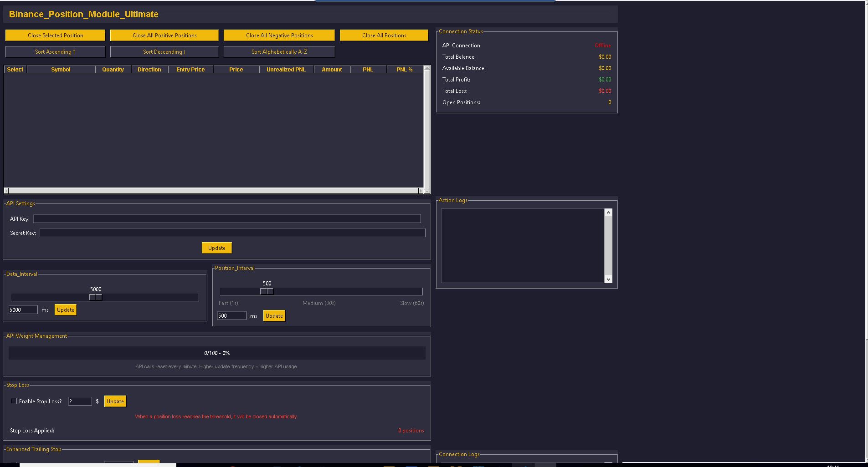
Task: Click Update button in Position_Interval section
Action: [x=274, y=316]
